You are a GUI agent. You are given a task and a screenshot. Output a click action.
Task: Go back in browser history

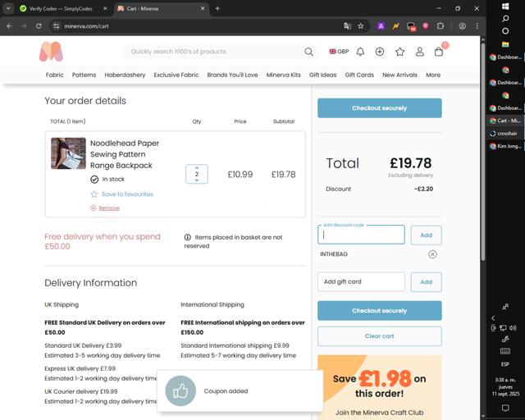point(9,26)
